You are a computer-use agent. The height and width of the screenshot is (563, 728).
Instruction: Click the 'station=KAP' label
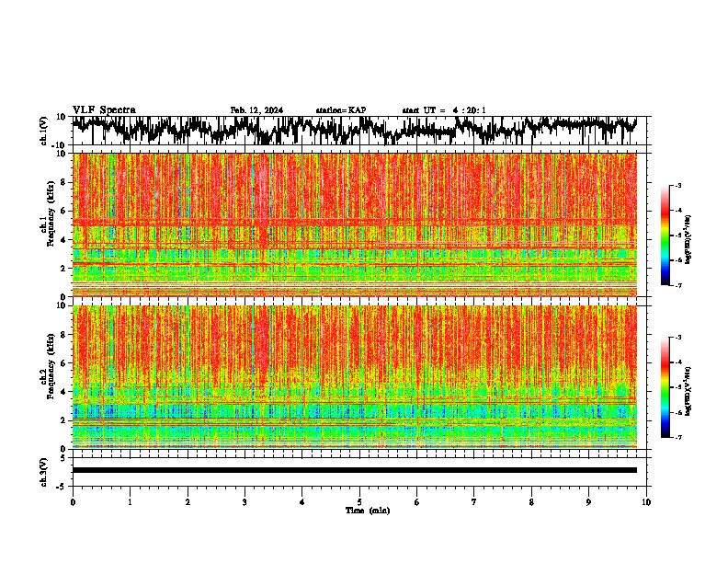click(341, 110)
